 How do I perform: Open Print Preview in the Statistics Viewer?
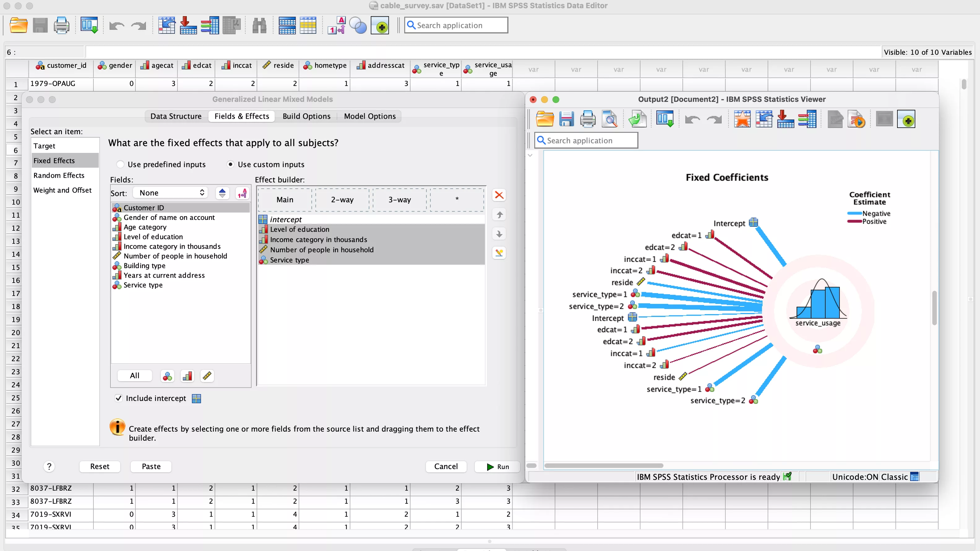point(610,119)
